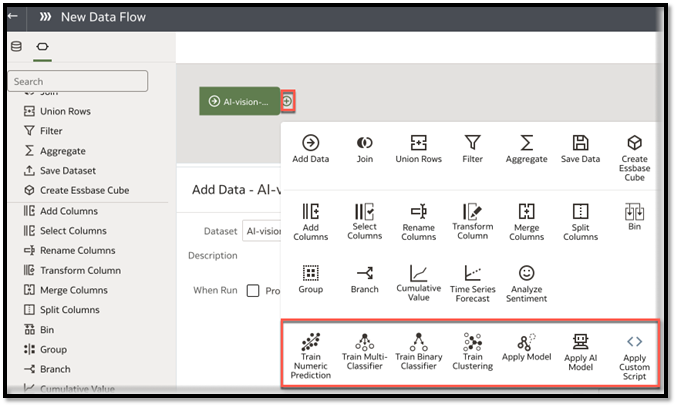Choose Aggregate in the popup
677x407 pixels.
526,149
